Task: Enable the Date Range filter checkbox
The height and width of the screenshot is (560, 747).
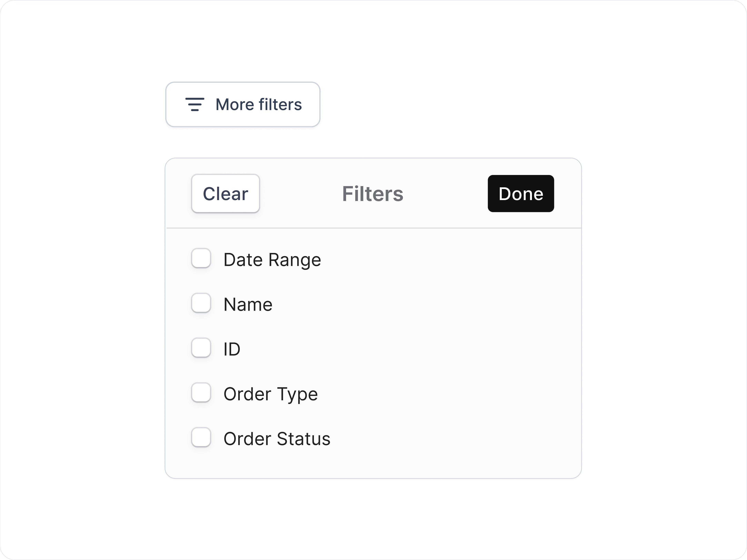Action: pos(201,259)
